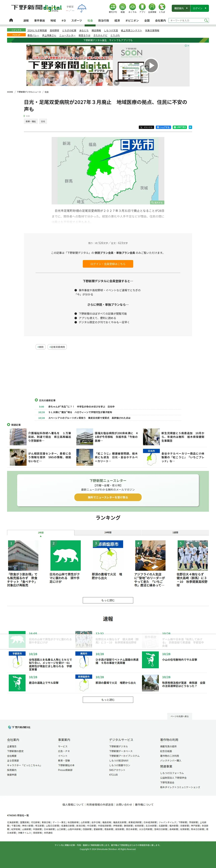Click ページの先頭へ戻る button
The height and width of the screenshot is (868, 216).
(x=180, y=716)
